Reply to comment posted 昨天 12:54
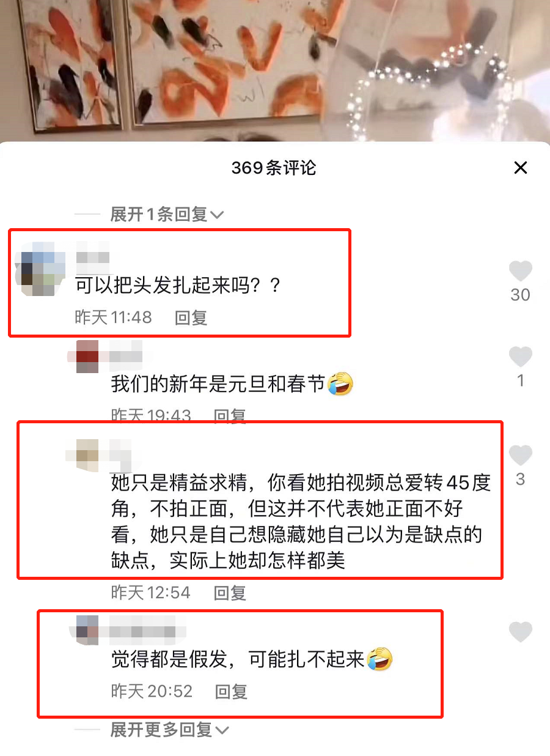Viewport: 550px width, 756px height. pyautogui.click(x=230, y=592)
